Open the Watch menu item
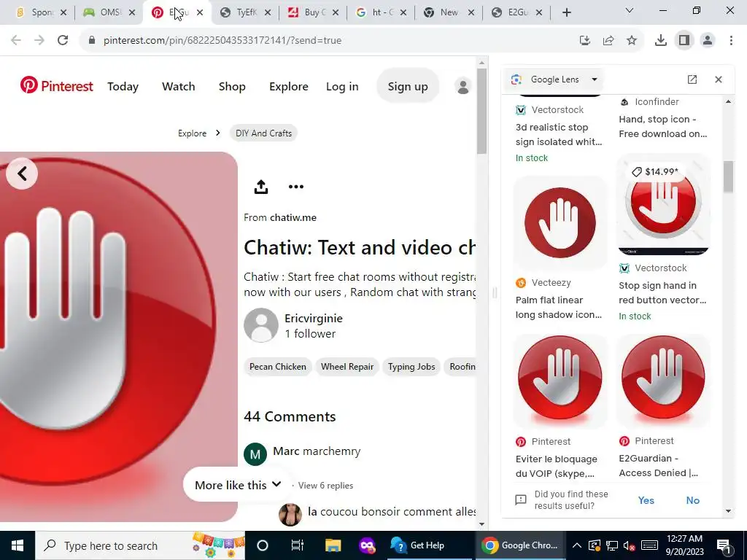Image resolution: width=747 pixels, height=560 pixels. click(x=179, y=86)
